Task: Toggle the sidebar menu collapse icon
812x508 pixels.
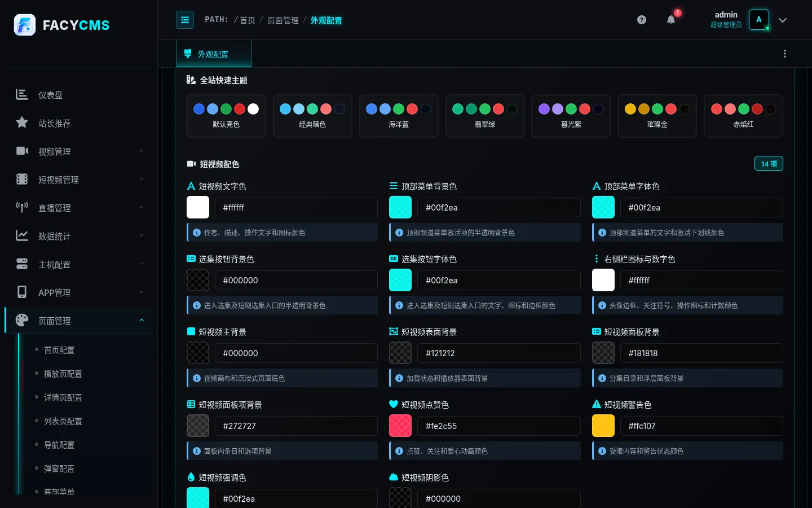Action: pyautogui.click(x=185, y=20)
